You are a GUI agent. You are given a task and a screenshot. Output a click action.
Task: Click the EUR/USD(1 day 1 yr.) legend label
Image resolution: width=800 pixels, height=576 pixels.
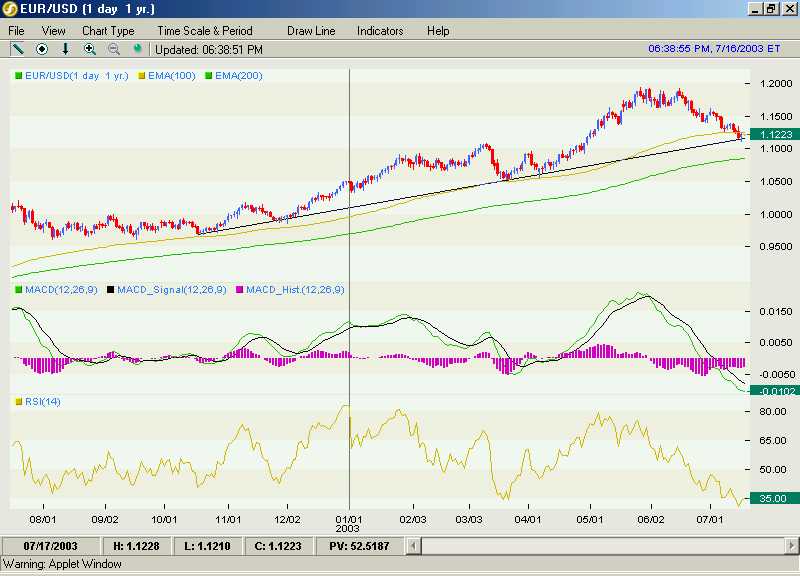click(77, 76)
